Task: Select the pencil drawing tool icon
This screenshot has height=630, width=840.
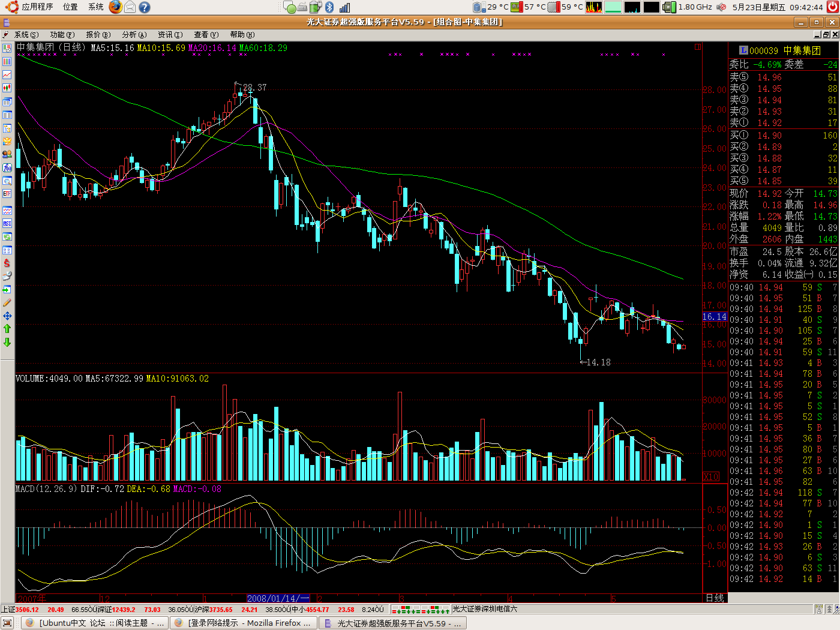Action: pyautogui.click(x=7, y=302)
